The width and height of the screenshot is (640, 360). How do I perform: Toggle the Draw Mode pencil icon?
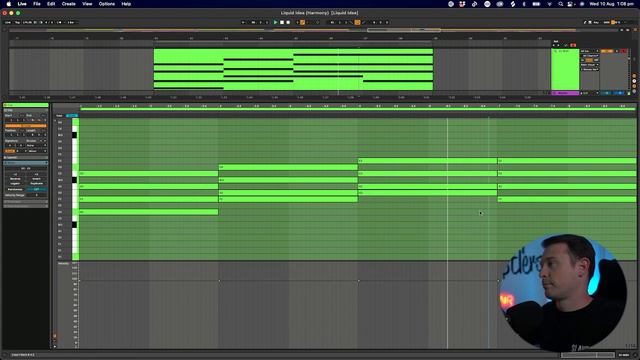point(585,22)
